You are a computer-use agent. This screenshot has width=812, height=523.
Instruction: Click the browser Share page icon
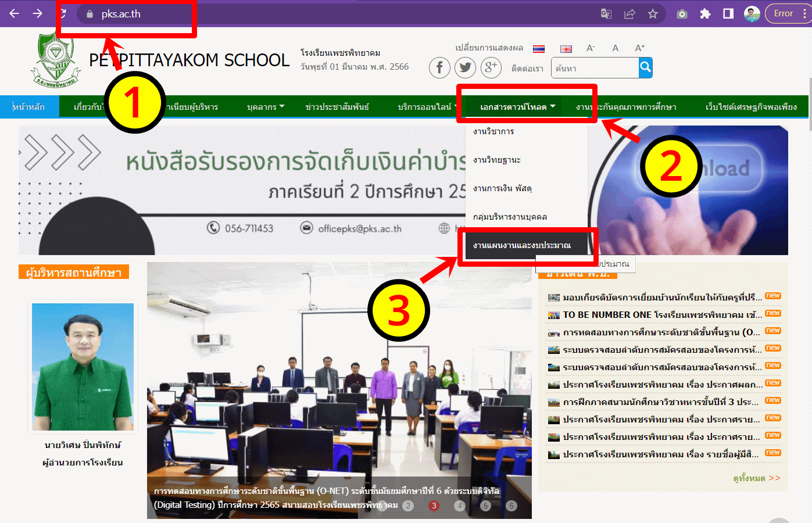coord(629,14)
